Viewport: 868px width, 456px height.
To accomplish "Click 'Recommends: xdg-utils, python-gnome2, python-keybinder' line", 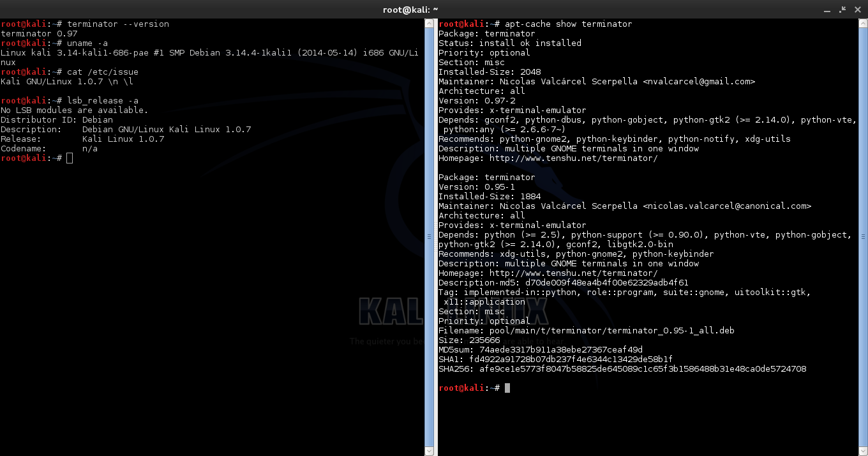I will (576, 254).
